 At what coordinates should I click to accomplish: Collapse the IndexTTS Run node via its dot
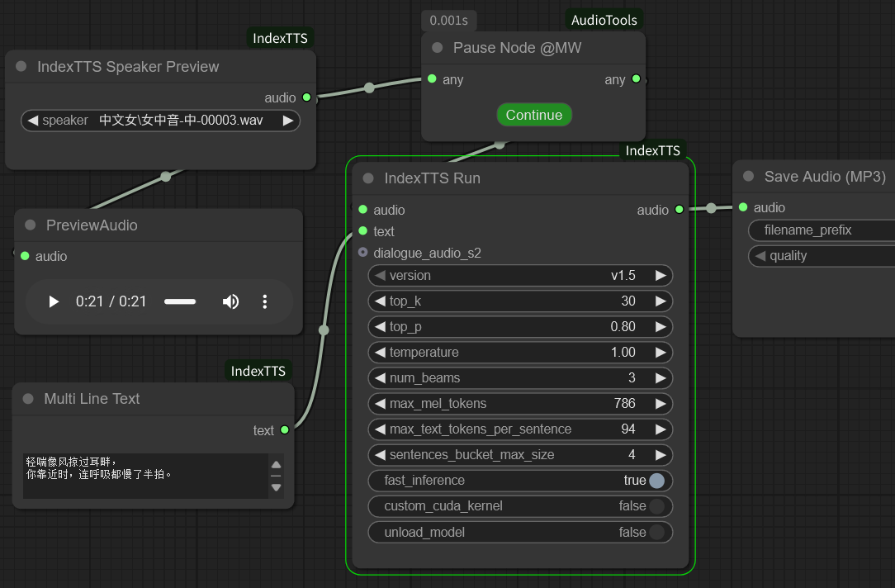pyautogui.click(x=368, y=178)
